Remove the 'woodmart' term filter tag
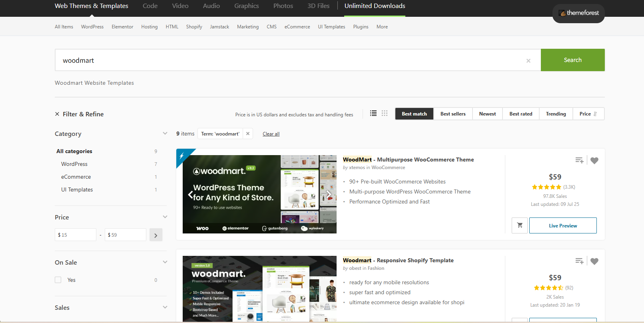This screenshot has width=644, height=323. point(248,134)
